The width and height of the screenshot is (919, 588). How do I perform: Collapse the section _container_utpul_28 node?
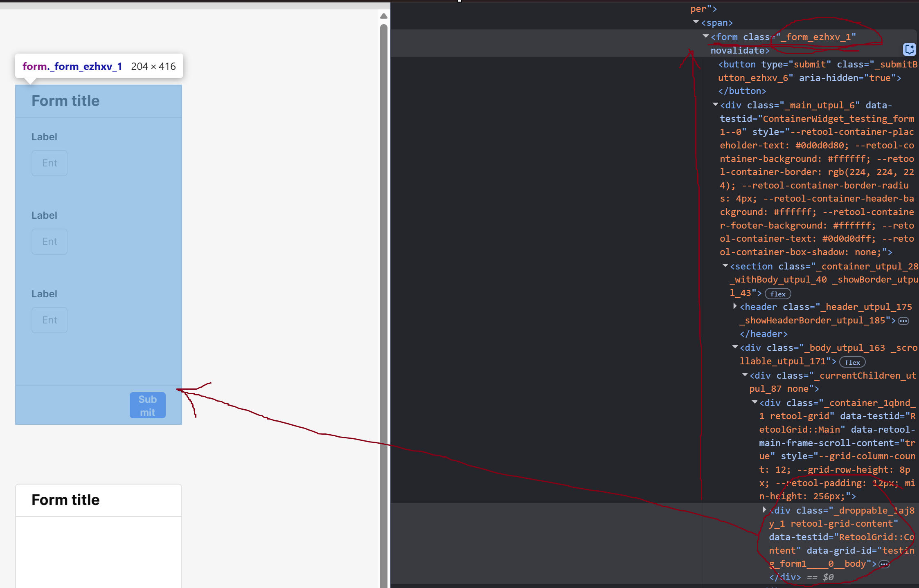725,266
